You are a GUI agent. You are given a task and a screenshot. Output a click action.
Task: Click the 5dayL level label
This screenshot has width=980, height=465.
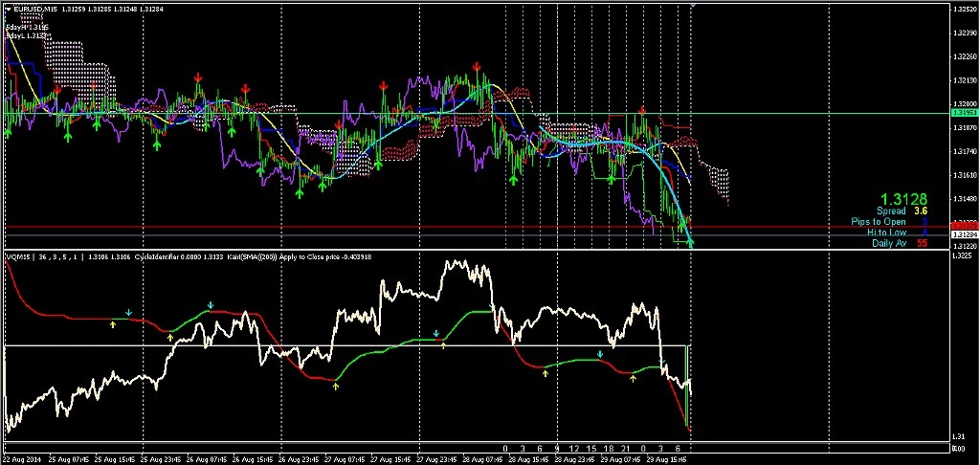pos(27,36)
